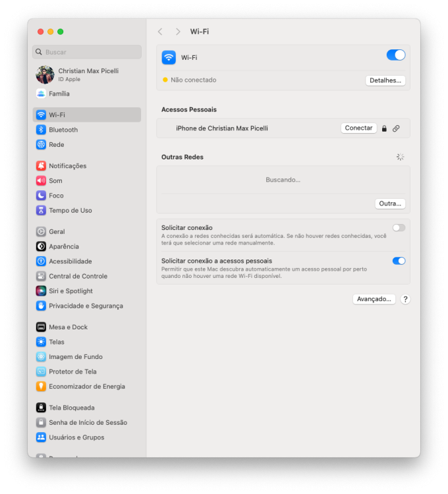448x494 pixels.
Task: Open the Telas settings label
Action: pyautogui.click(x=57, y=342)
